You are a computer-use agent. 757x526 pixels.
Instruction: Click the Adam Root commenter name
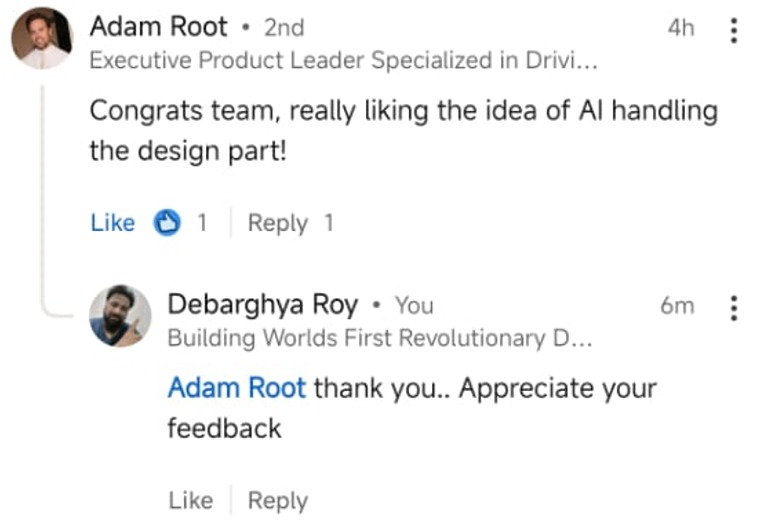coord(158,27)
